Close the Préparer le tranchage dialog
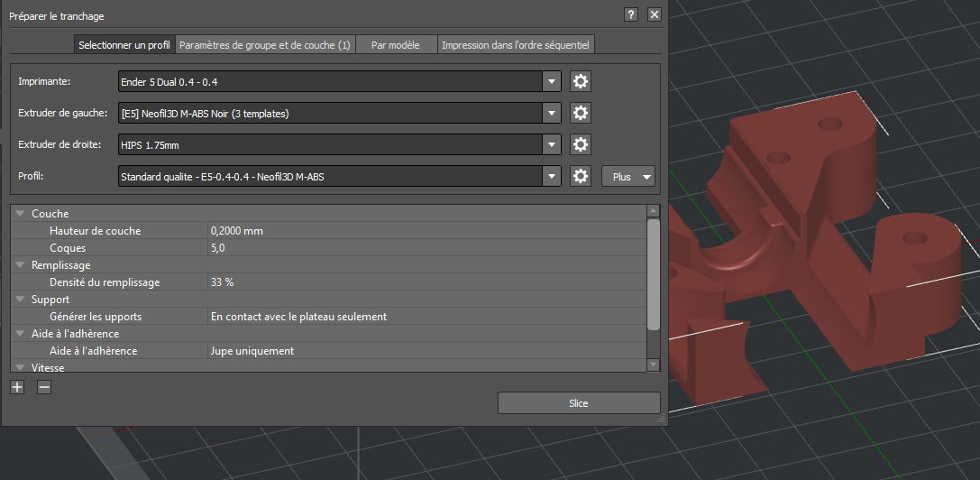 (x=655, y=15)
